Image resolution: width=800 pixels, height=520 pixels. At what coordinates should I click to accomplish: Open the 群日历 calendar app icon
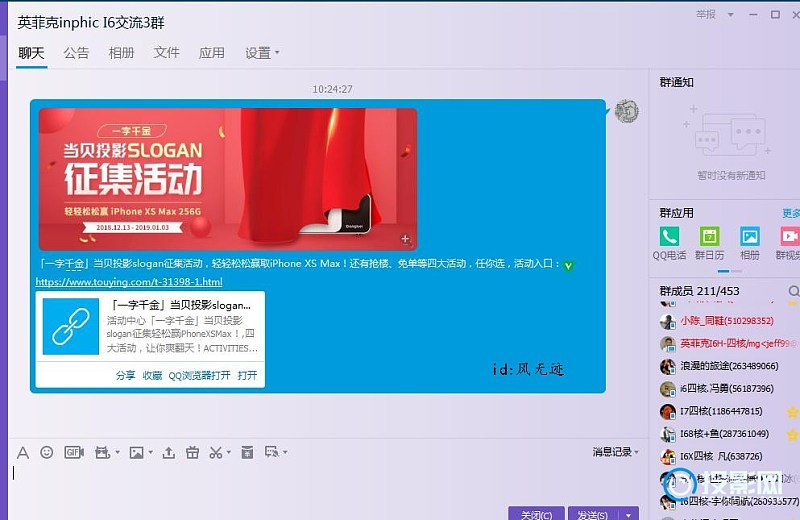click(x=709, y=238)
